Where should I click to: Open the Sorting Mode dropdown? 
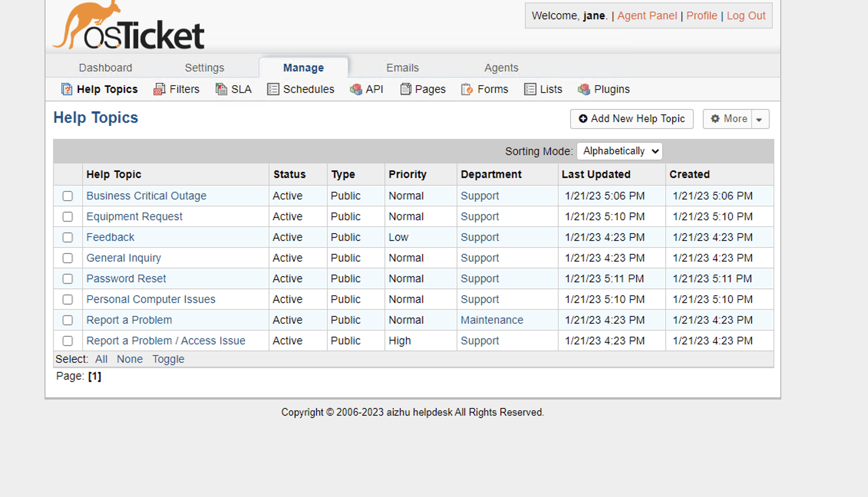coord(619,151)
